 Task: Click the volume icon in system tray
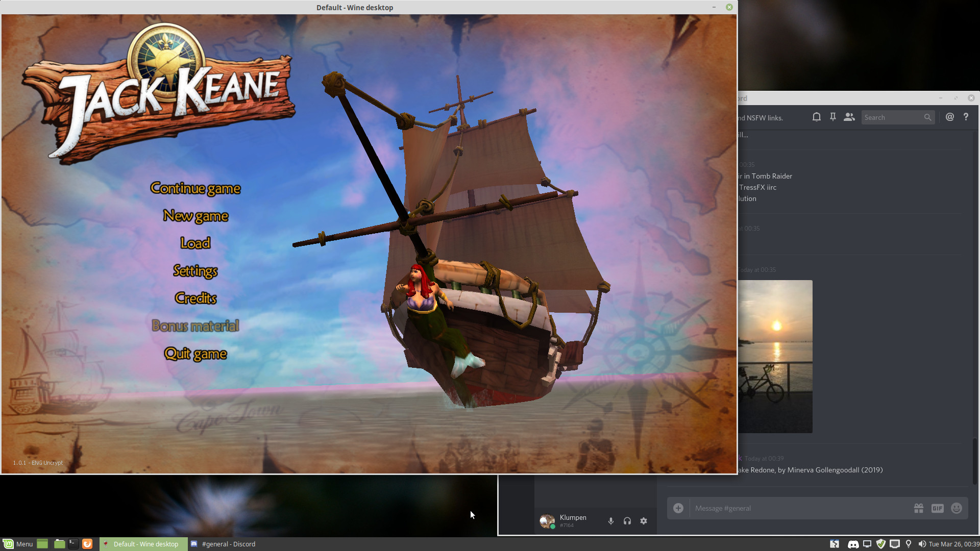point(922,544)
